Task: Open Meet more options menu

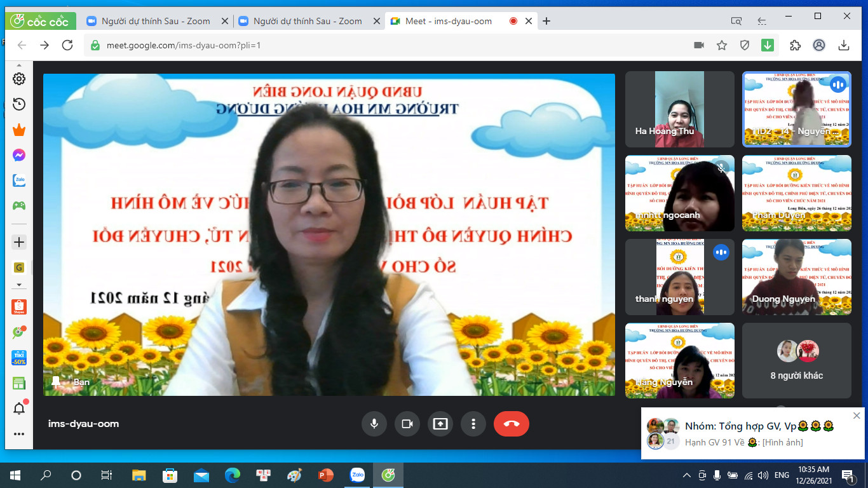Action: (473, 424)
